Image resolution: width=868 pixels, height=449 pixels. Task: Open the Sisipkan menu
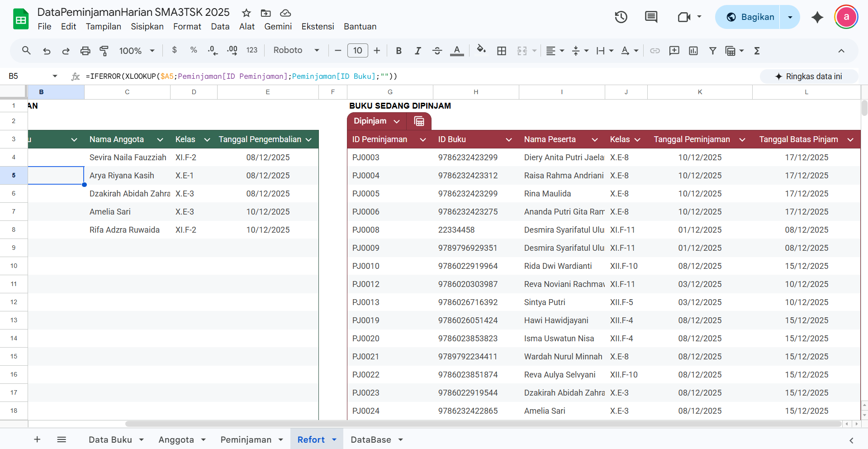[147, 27]
